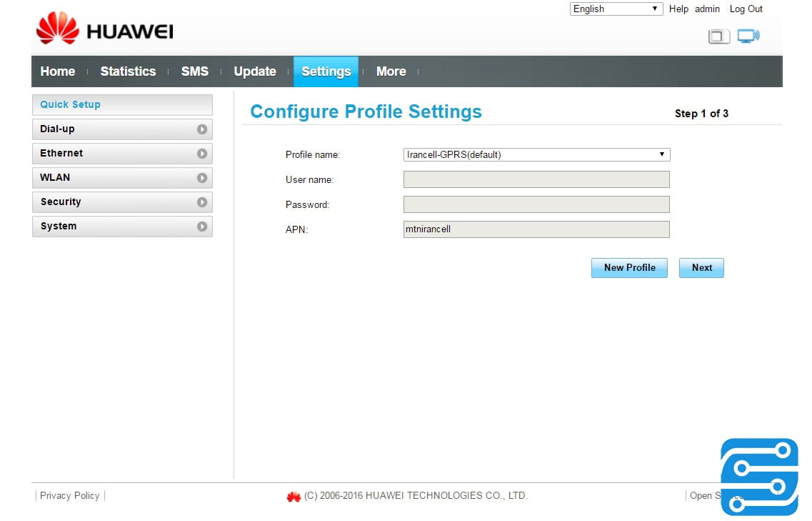Expand the Dial-up sidebar section
Viewport: 812px width, 521px height.
[122, 129]
